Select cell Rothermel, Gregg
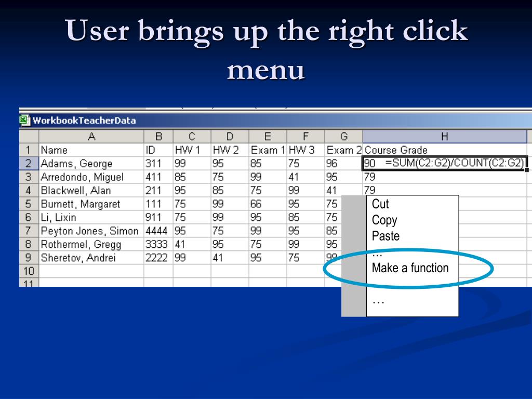This screenshot has height=399, width=532. [x=91, y=244]
